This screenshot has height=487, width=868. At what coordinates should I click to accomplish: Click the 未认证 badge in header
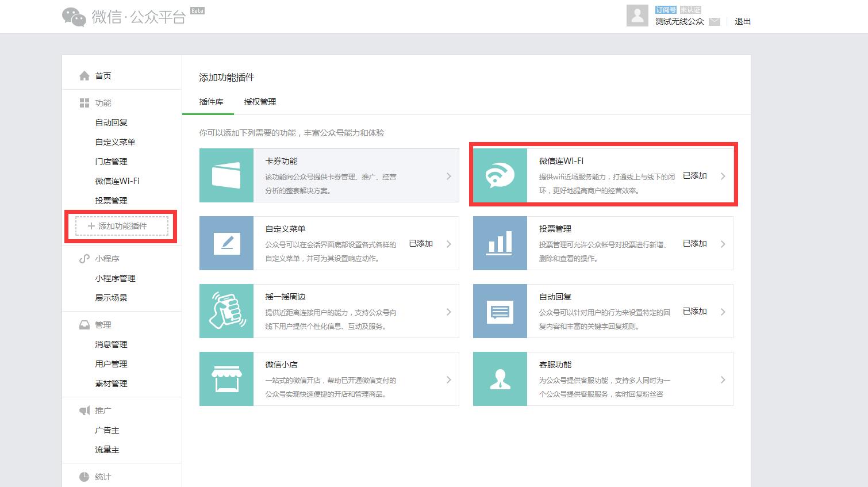coord(690,10)
